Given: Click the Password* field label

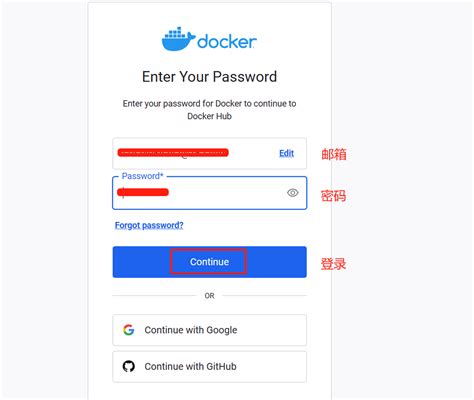Looking at the screenshot, I should click(x=142, y=176).
